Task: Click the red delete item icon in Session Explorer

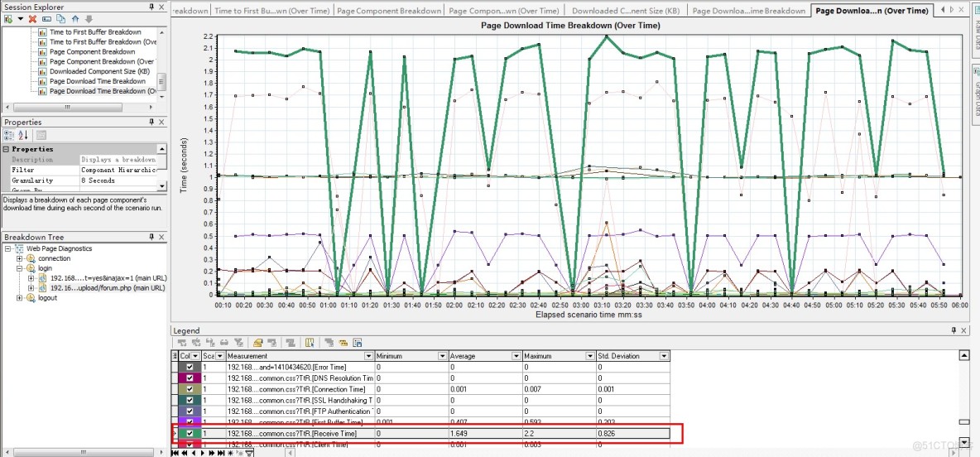Action: (x=32, y=18)
